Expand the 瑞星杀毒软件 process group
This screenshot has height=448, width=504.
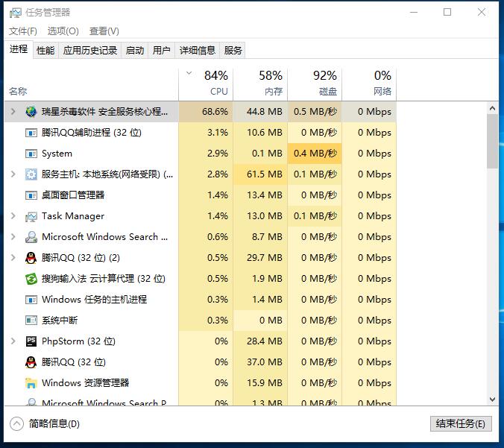point(13,112)
